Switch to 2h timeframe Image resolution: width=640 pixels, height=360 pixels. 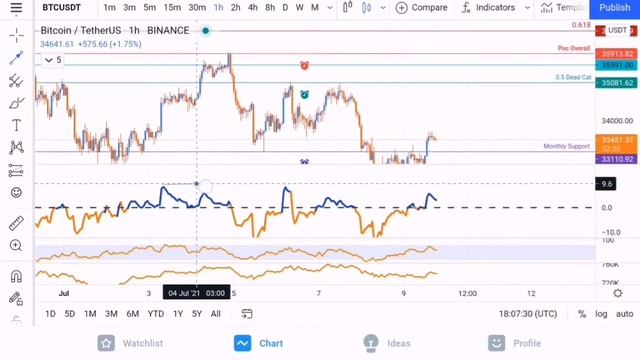click(236, 7)
